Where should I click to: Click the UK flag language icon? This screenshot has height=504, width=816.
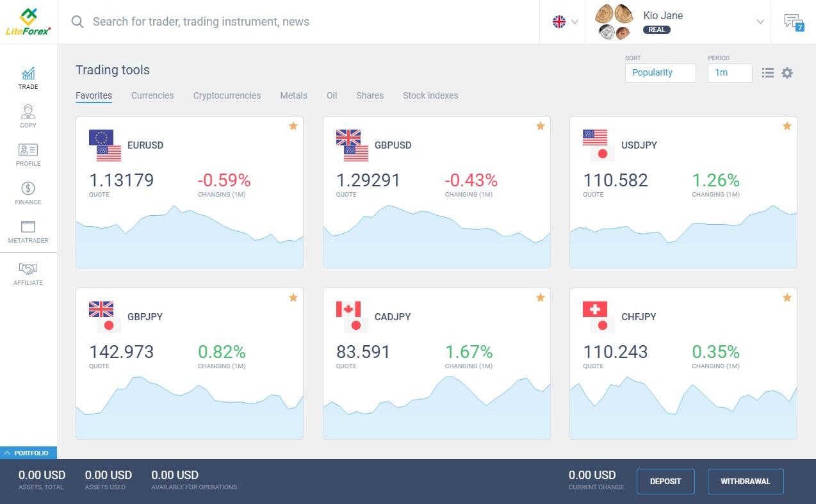pos(559,22)
